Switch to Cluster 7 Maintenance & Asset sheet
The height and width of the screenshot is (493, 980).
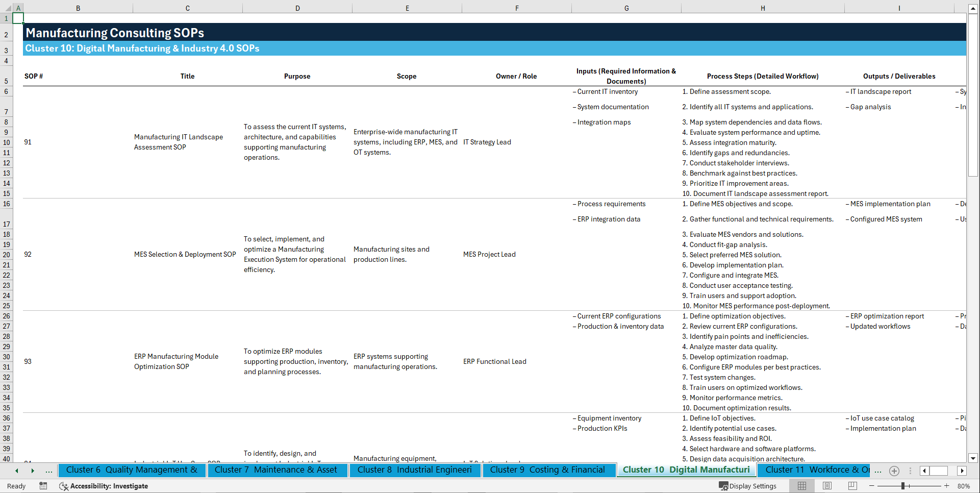click(277, 470)
